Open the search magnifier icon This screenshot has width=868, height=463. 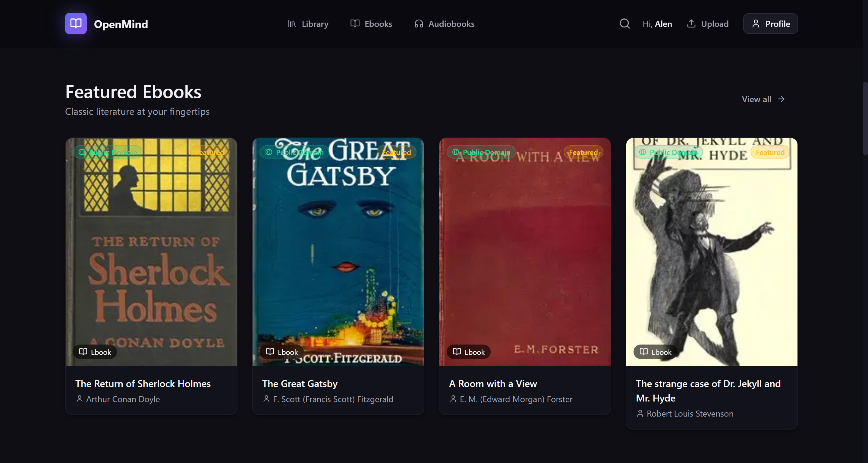tap(624, 24)
